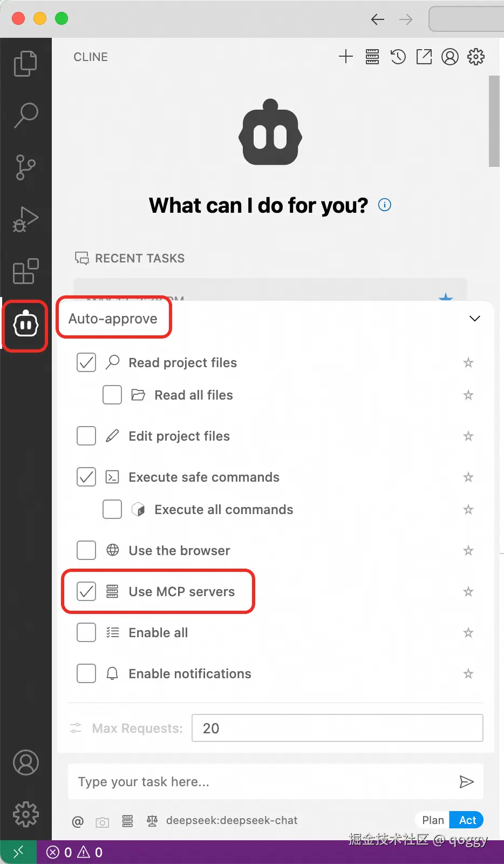
Task: Open Cline task history
Action: pyautogui.click(x=398, y=57)
